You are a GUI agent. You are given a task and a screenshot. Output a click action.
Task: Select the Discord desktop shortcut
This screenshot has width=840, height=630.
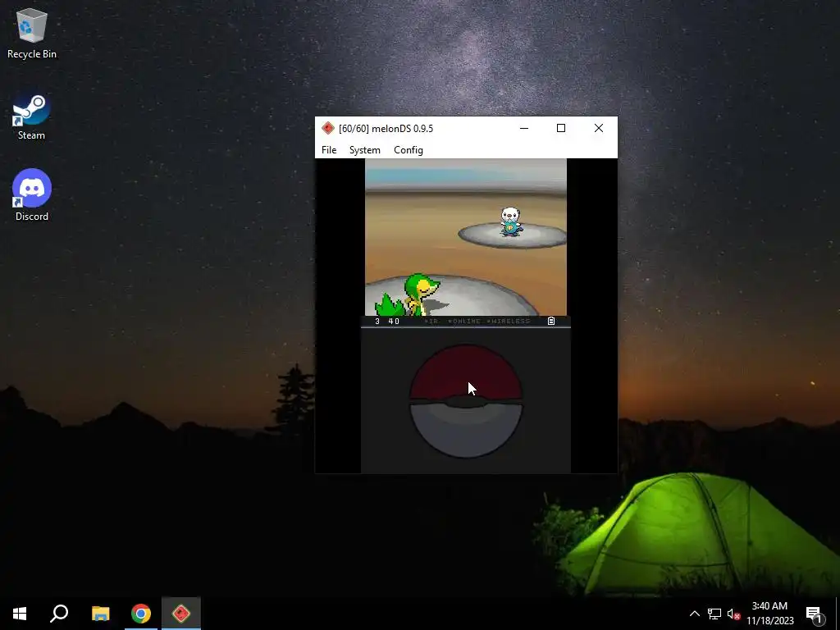[32, 195]
